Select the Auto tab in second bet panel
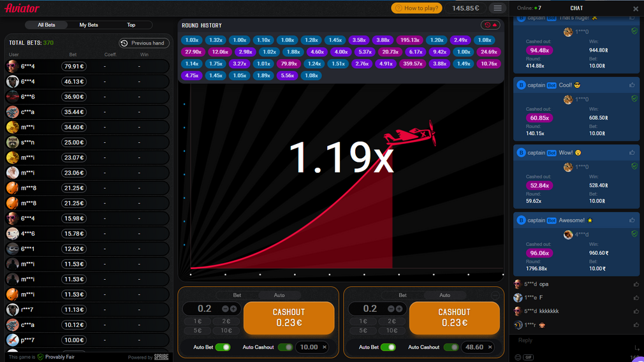Screen dimensions: 644x362 point(445,295)
